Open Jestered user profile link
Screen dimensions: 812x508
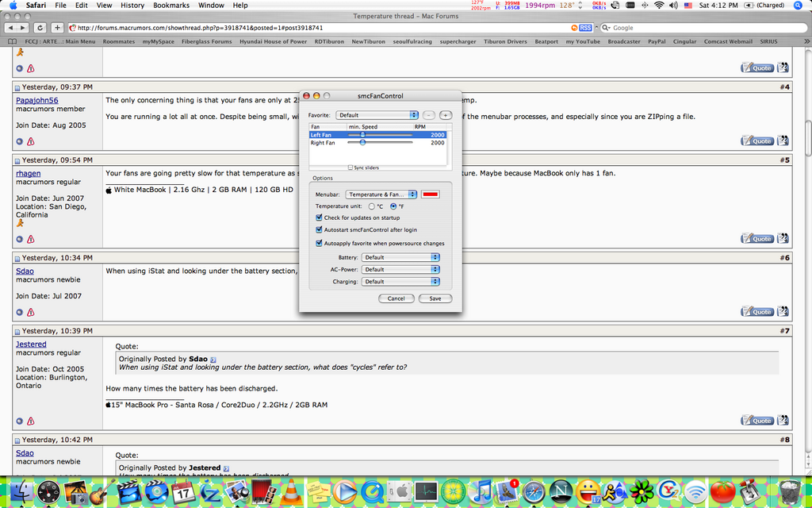pyautogui.click(x=31, y=344)
